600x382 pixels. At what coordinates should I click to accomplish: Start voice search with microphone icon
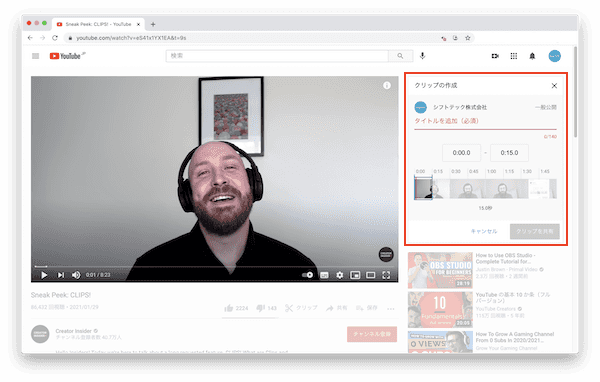pyautogui.click(x=422, y=56)
